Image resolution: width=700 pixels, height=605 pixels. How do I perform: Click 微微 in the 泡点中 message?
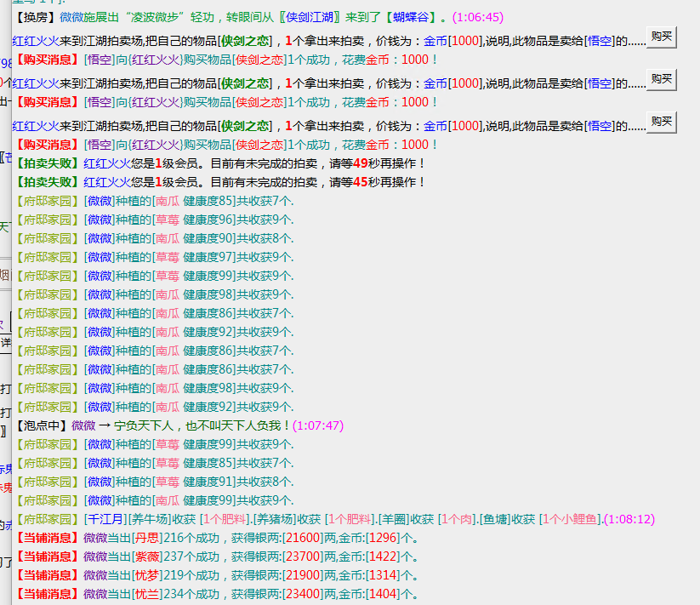(83, 425)
